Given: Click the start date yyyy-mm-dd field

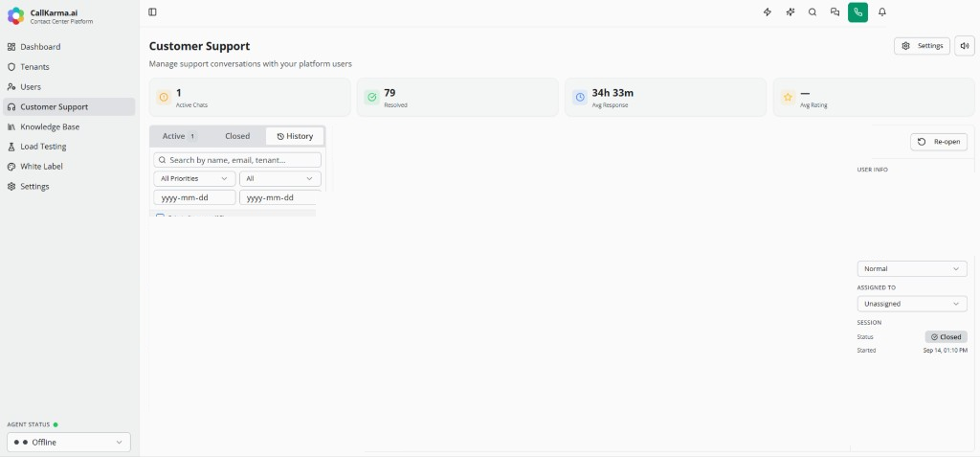Looking at the screenshot, I should pos(194,197).
